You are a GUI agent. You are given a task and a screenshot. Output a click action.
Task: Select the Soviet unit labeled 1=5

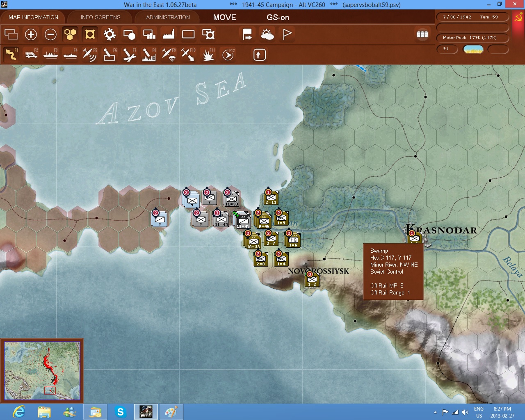click(281, 218)
